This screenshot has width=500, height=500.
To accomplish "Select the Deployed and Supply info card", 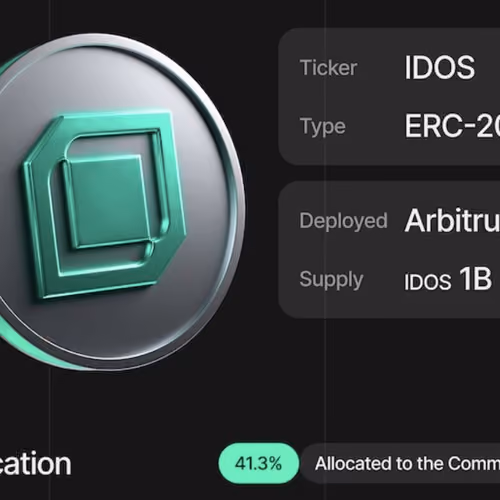I will 389,250.
